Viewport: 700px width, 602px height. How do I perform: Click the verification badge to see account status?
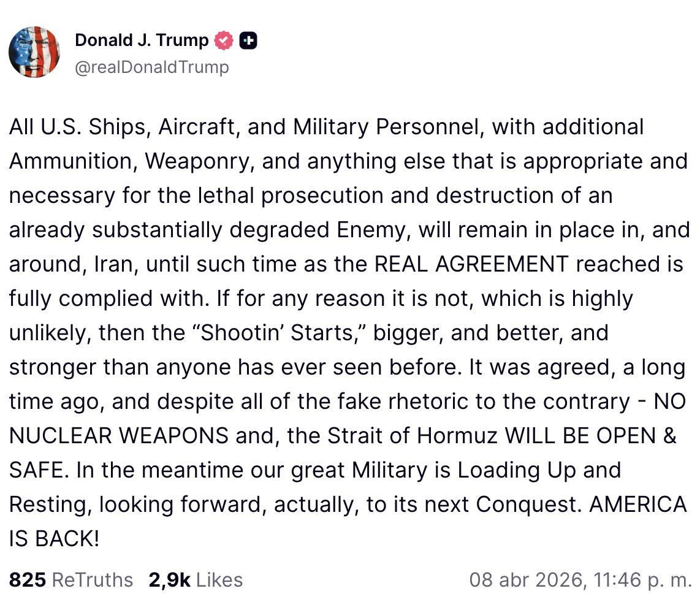coord(224,40)
